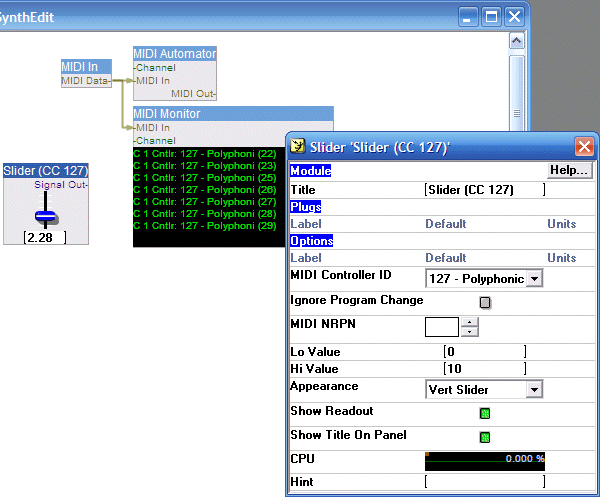Decrease MIDI NRPN with down arrow
Image resolution: width=600 pixels, height=497 pixels.
[470, 332]
